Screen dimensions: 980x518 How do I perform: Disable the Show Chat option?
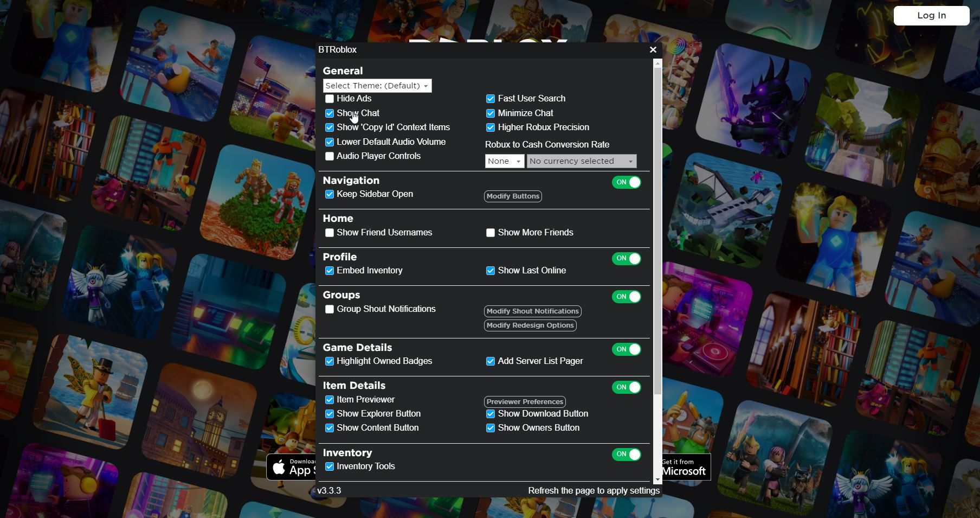point(330,113)
